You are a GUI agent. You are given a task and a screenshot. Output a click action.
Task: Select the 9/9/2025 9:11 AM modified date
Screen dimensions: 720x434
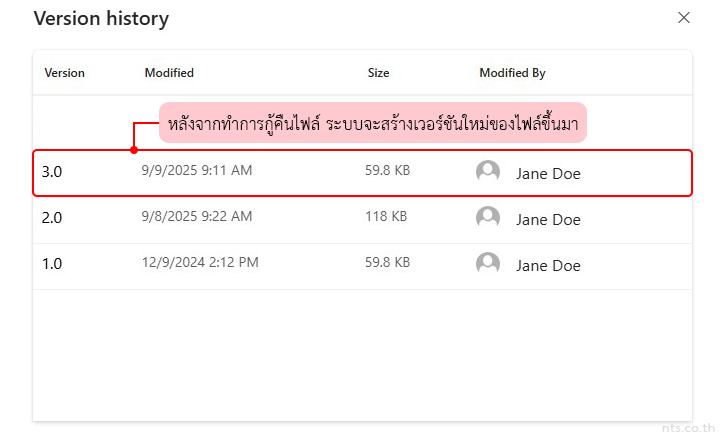(x=197, y=171)
